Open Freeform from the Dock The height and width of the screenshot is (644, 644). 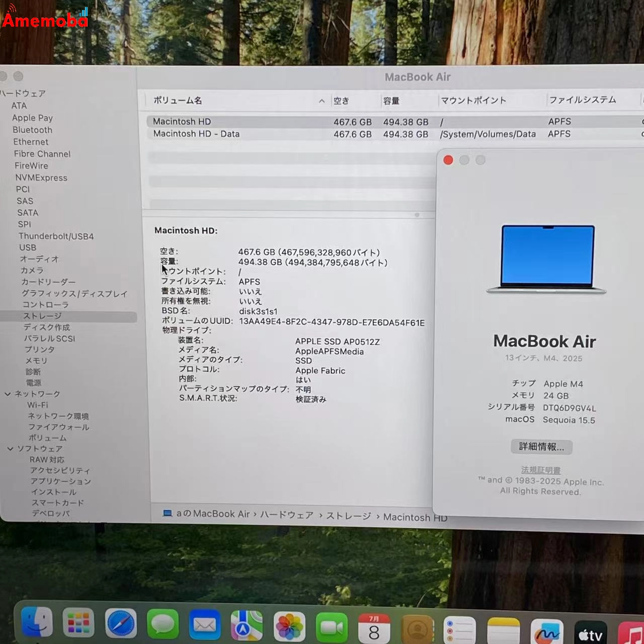pos(547,626)
